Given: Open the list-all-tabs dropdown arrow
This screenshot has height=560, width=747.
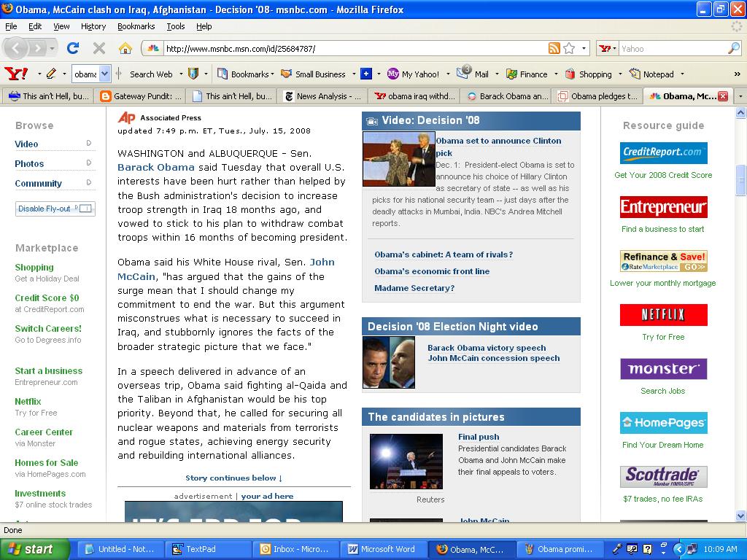Looking at the screenshot, I should tap(740, 96).
